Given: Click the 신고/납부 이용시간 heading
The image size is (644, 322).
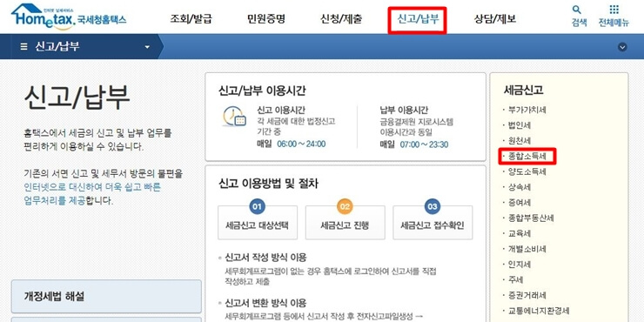Looking at the screenshot, I should pyautogui.click(x=263, y=91).
